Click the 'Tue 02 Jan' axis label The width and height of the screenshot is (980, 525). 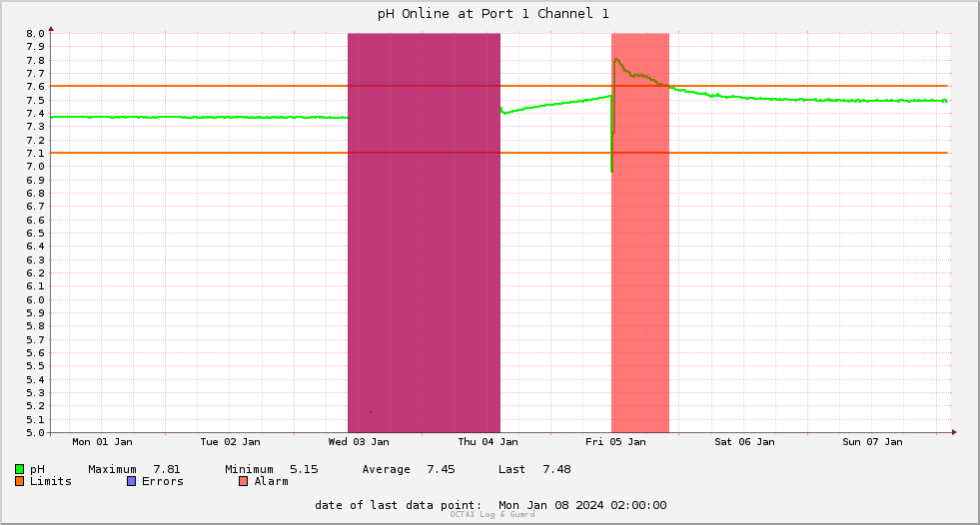point(230,442)
